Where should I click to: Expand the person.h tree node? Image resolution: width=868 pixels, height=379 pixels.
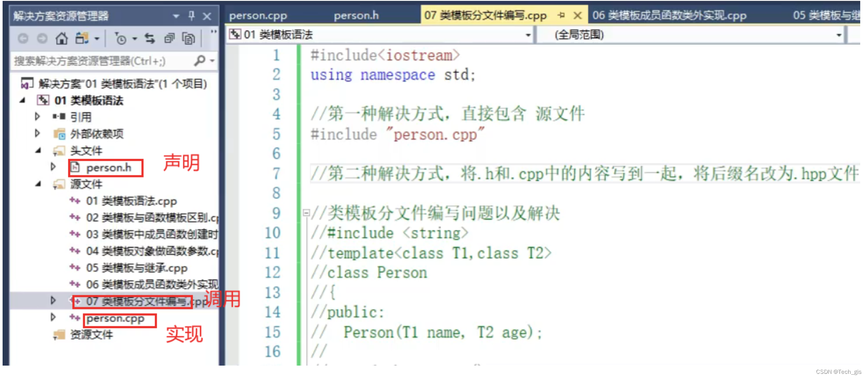pos(53,167)
